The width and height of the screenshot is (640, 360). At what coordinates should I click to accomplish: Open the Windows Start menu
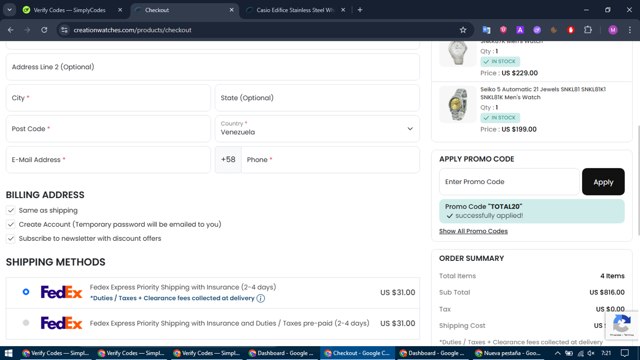(x=9, y=353)
